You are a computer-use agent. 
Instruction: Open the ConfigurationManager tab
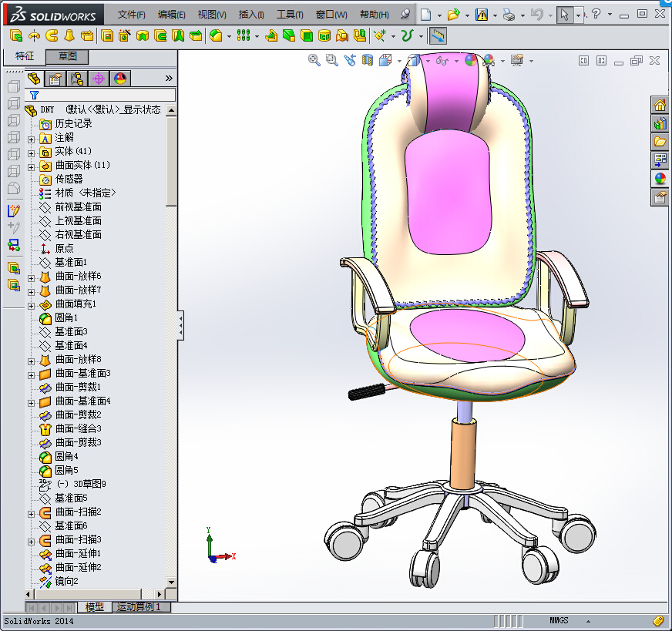[77, 79]
